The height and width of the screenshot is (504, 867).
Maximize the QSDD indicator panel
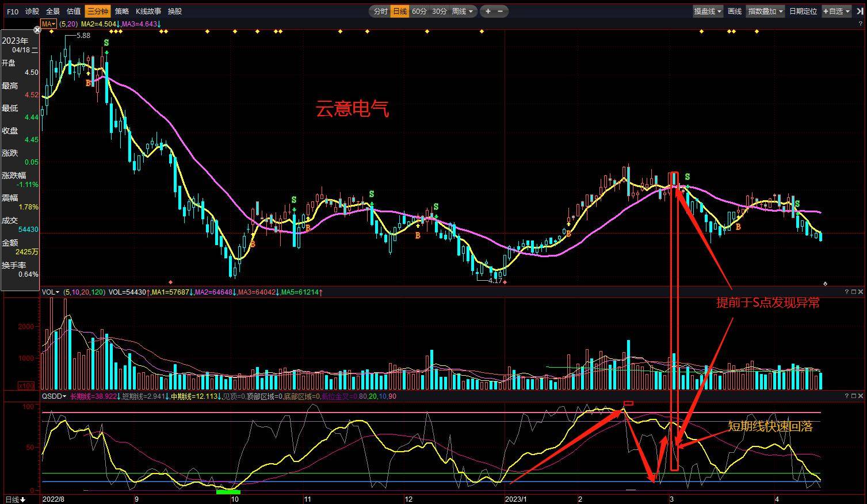pos(854,396)
